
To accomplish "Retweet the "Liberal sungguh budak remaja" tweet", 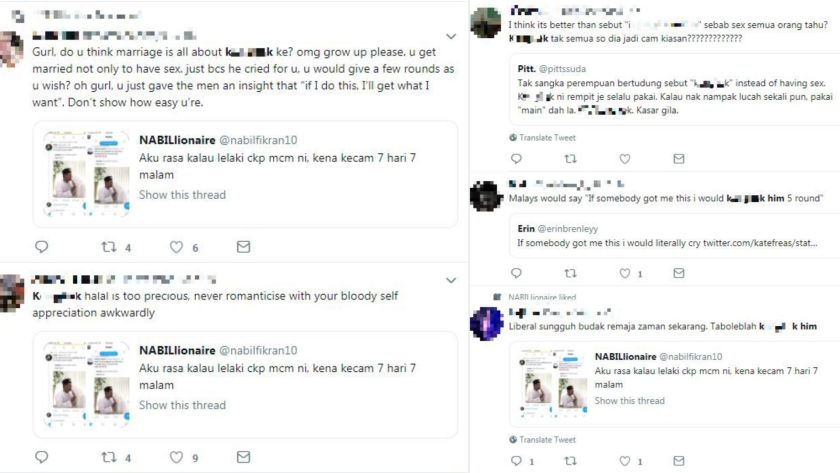I will [570, 461].
